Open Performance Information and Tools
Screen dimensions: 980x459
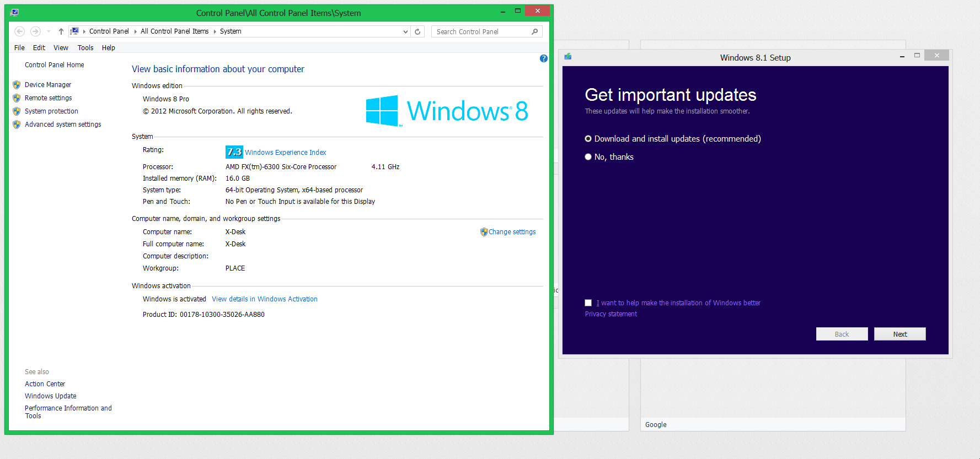(68, 412)
